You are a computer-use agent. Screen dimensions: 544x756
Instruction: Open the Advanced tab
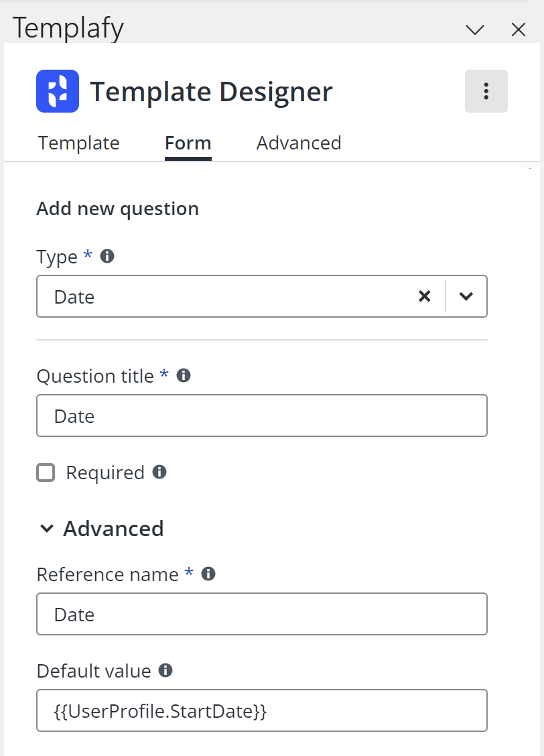299,143
